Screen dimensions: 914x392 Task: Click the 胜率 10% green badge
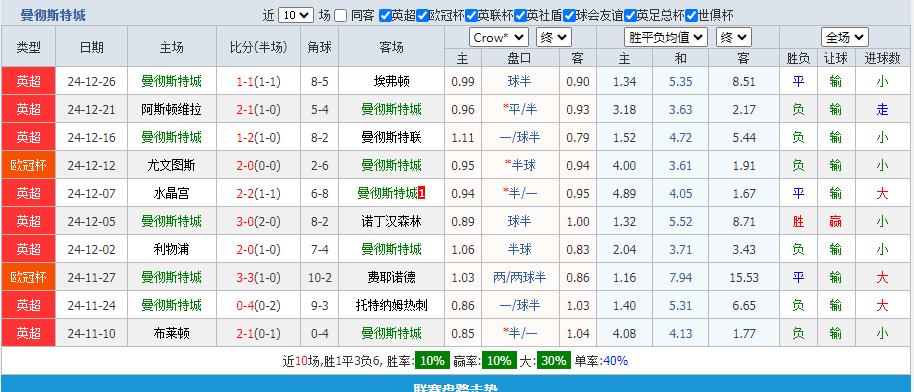432,360
